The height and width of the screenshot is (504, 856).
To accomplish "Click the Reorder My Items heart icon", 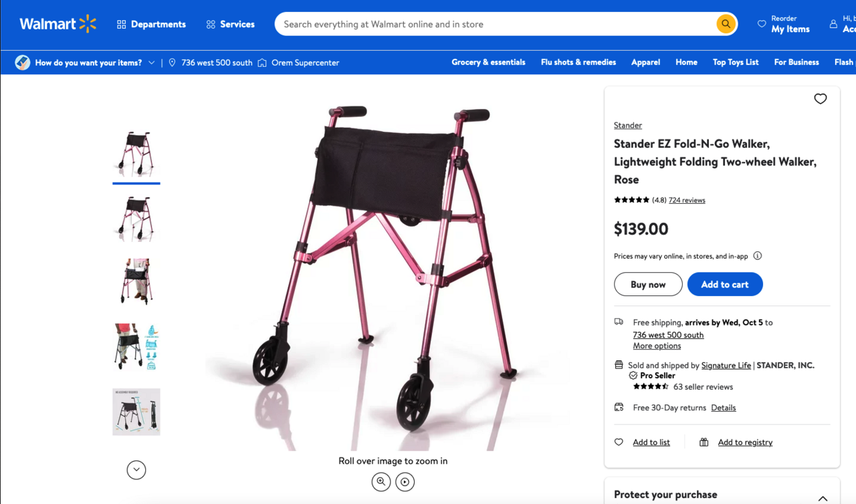I will pyautogui.click(x=762, y=24).
